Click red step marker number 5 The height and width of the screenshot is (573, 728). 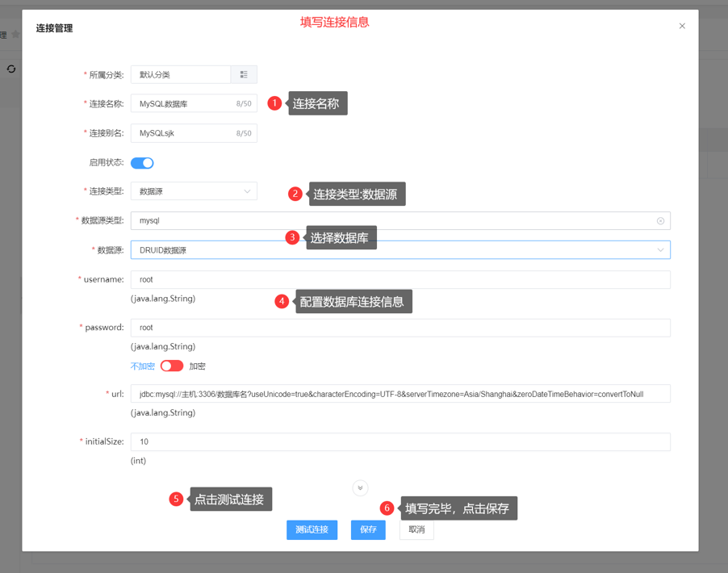coord(176,500)
